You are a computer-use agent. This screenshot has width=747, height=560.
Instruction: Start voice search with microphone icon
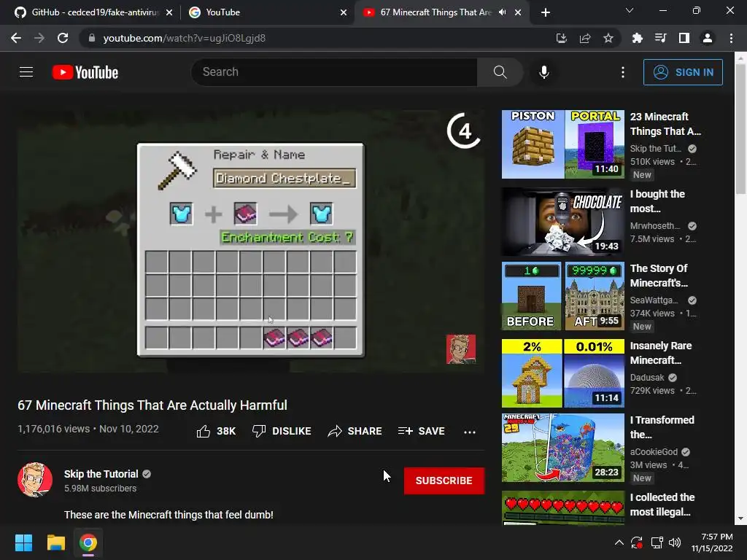(544, 72)
